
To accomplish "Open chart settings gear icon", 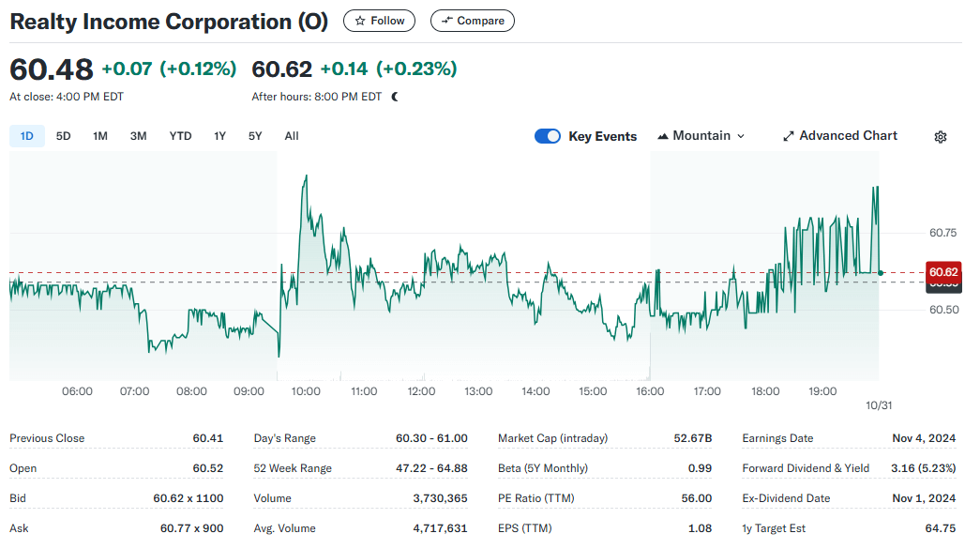I will point(940,137).
